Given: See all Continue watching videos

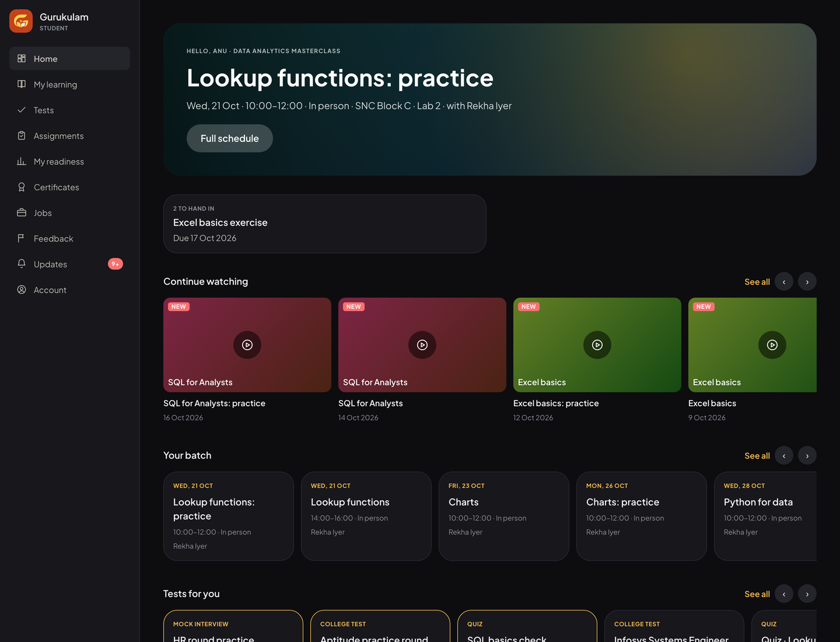Looking at the screenshot, I should pos(757,282).
